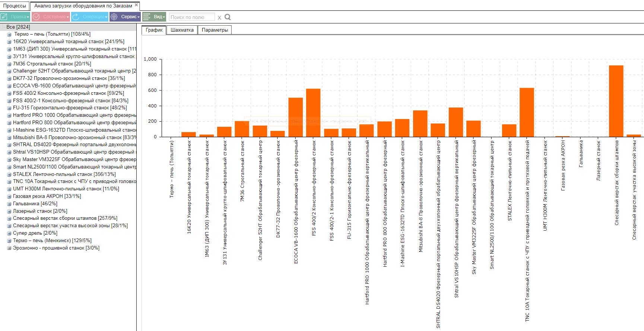The width and height of the screenshot is (644, 331).
Task: Close the Анализ загрузки оборудования tab
Action: coord(136,5)
